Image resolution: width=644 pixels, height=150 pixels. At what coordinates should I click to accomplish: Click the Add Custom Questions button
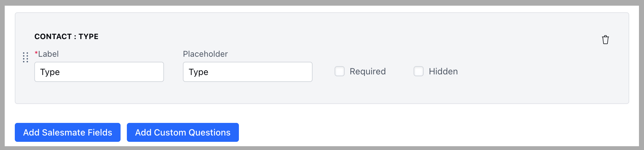(x=183, y=132)
